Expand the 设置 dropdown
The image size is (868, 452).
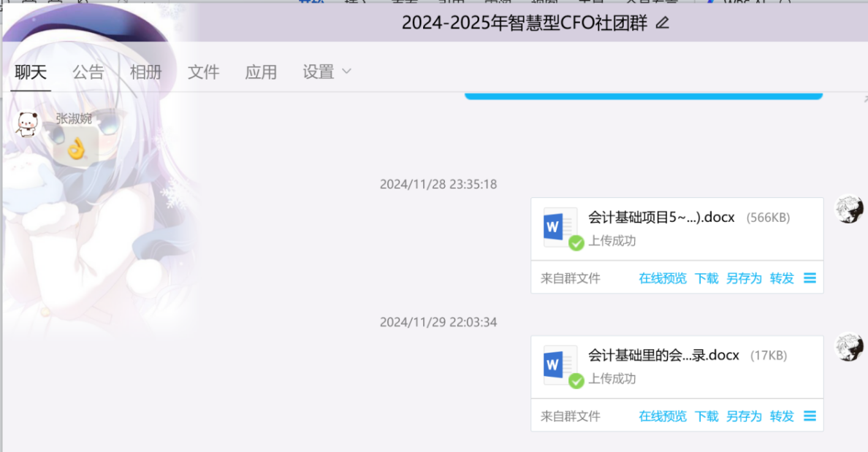[x=327, y=72]
